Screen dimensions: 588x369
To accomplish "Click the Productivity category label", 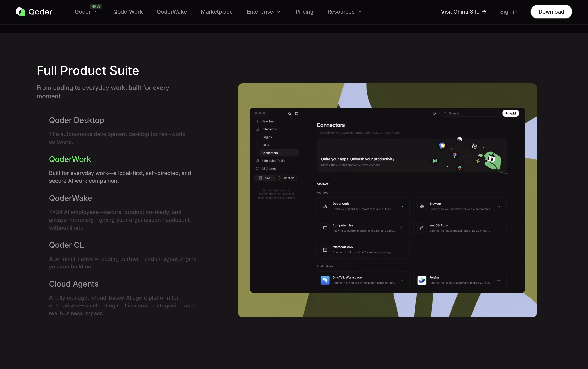I will tap(325, 267).
